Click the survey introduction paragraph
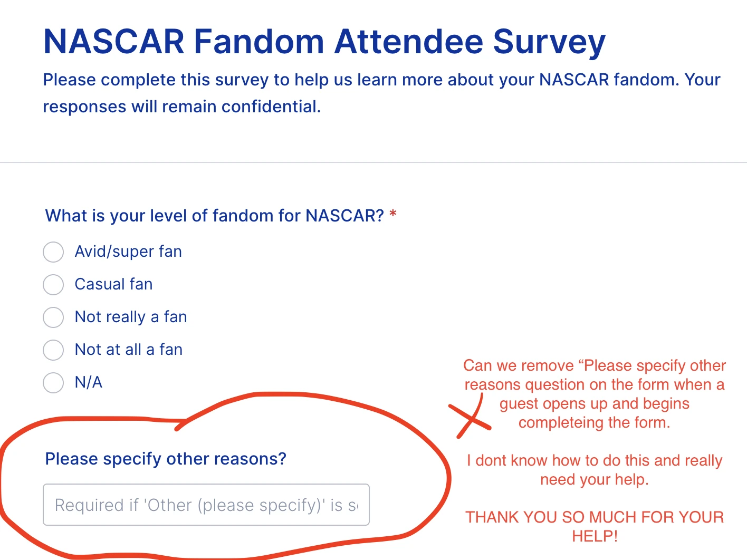 (x=381, y=92)
